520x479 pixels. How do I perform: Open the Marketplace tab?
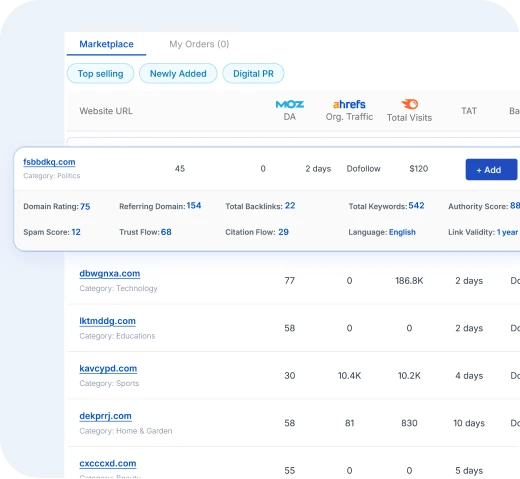(x=106, y=44)
